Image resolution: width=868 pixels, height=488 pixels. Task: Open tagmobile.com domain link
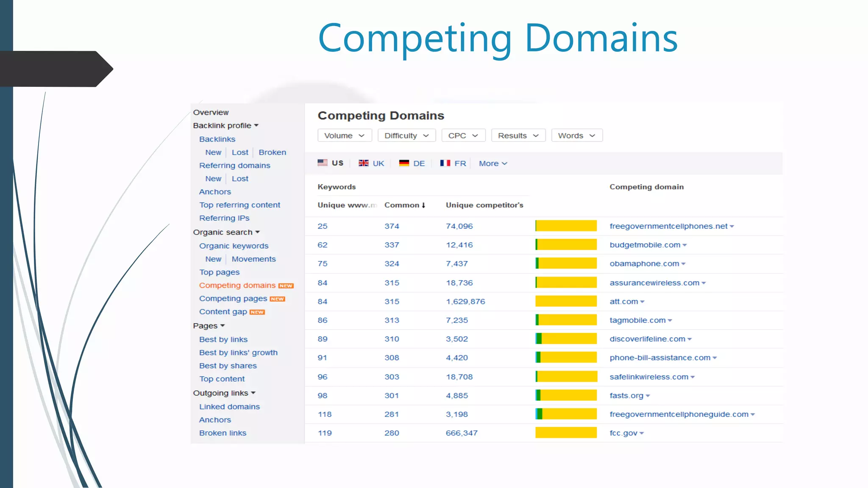637,320
